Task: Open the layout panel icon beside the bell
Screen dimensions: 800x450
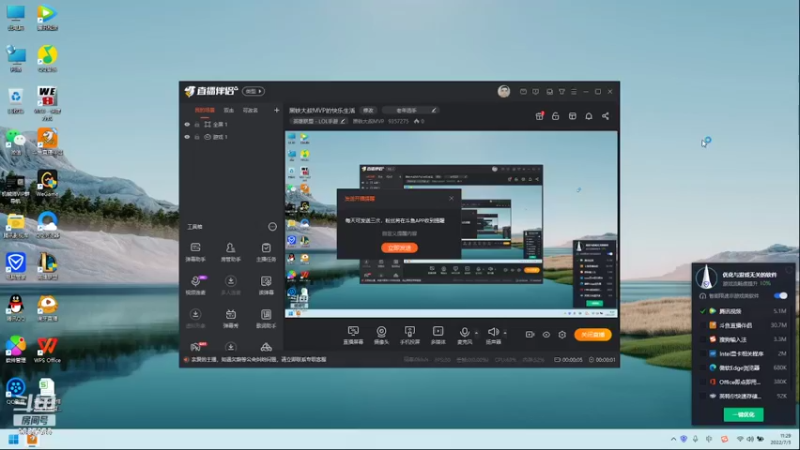Action: point(572,116)
